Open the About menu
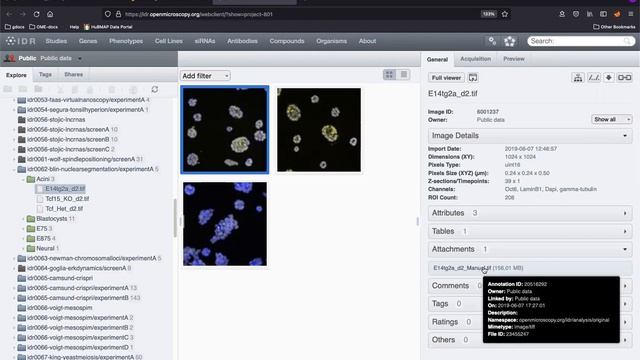640x360 pixels. coord(367,41)
